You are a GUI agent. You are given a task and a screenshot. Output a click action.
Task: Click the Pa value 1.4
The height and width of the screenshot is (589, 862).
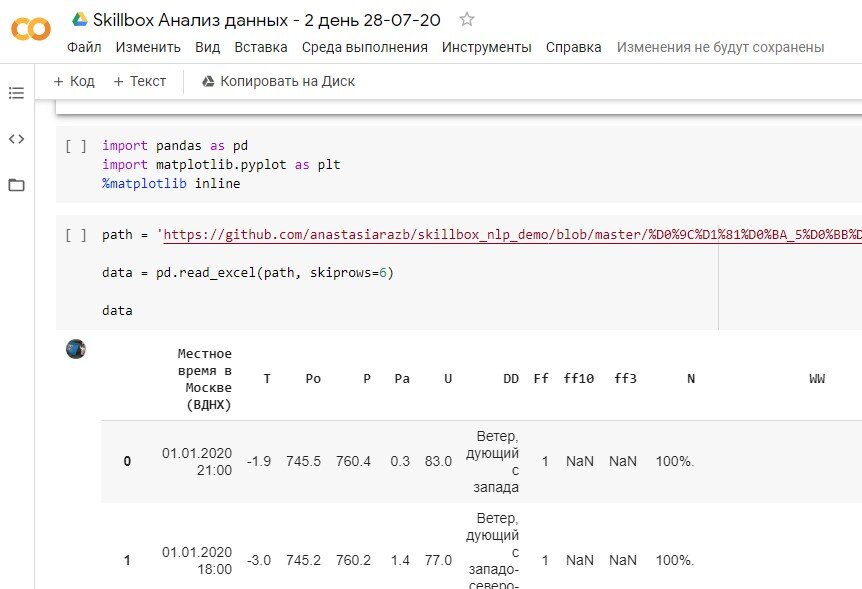click(400, 560)
